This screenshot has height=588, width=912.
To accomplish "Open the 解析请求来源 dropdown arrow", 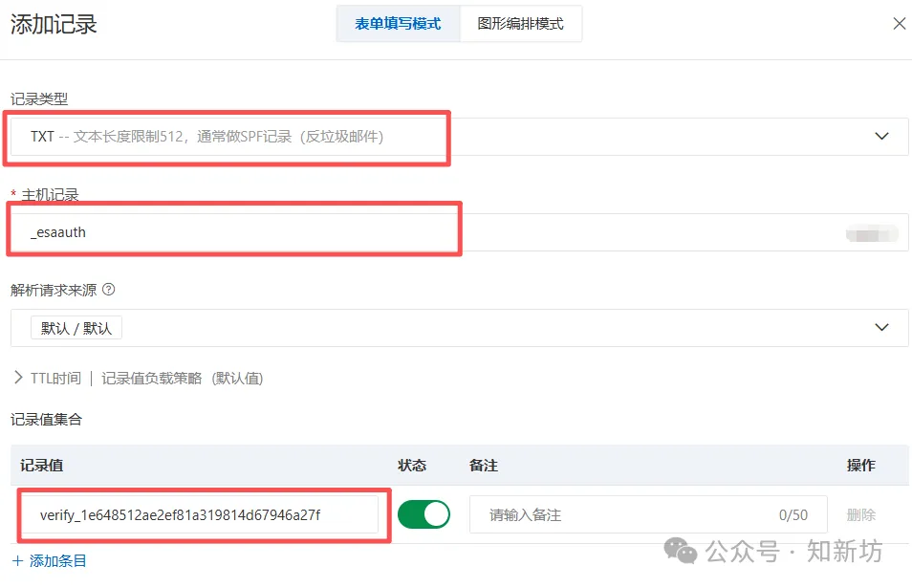I will (x=881, y=328).
